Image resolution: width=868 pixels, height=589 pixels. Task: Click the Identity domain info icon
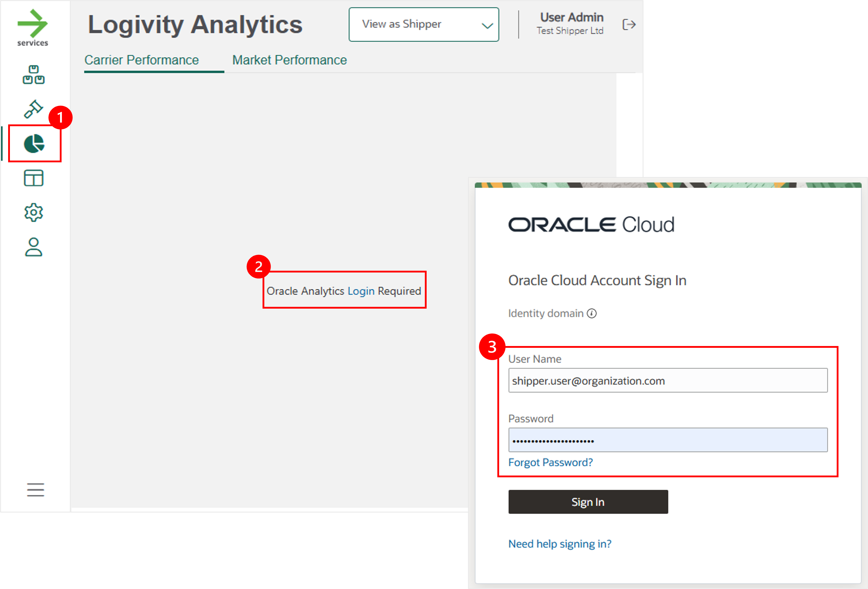592,313
